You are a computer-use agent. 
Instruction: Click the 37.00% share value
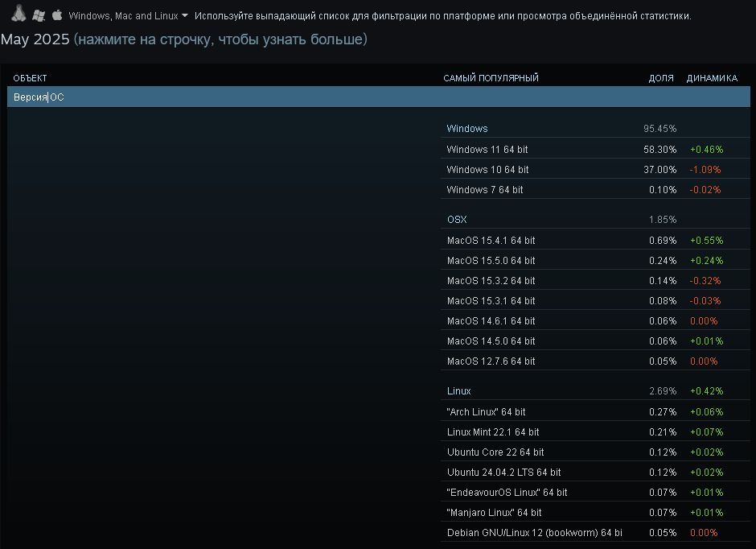pyautogui.click(x=659, y=169)
